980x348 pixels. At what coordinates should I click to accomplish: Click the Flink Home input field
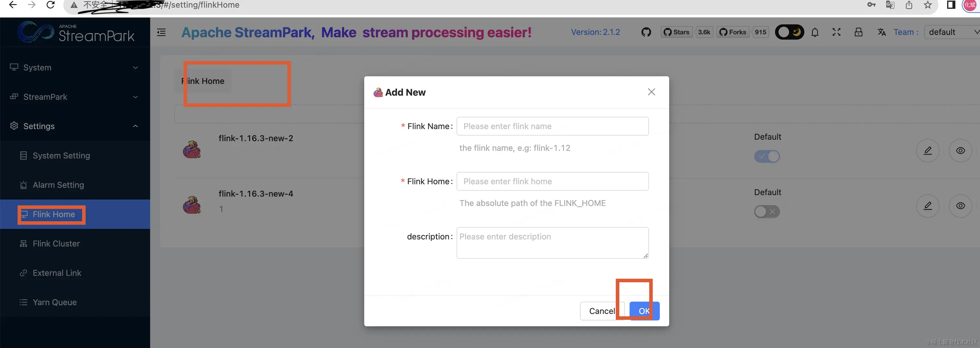[553, 181]
